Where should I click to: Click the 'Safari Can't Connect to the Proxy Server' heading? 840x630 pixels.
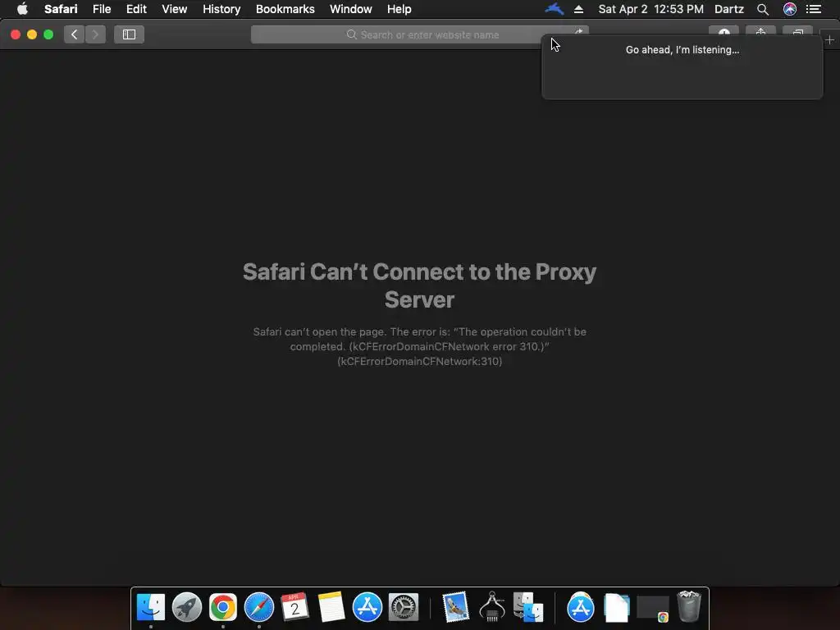click(419, 285)
